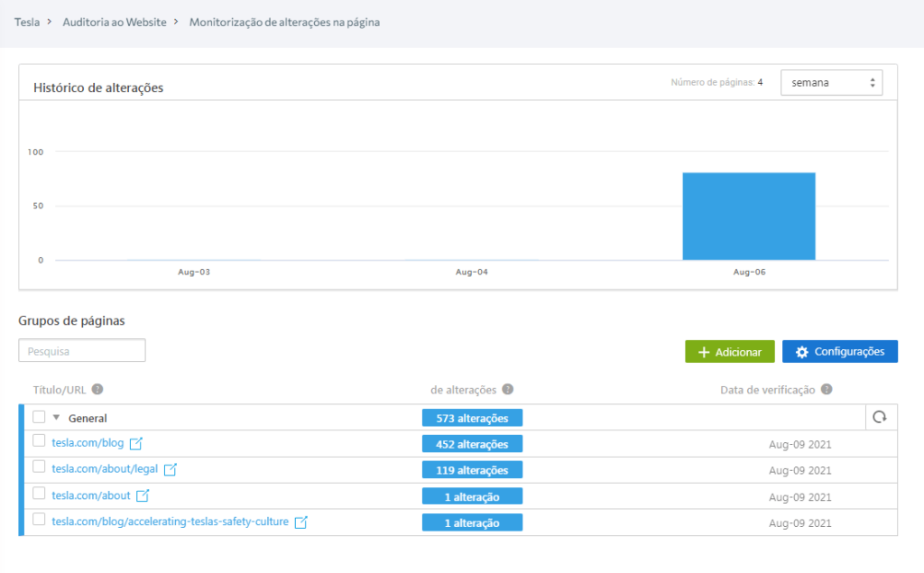View 573 alterações badge for General
The height and width of the screenshot is (573, 924).
[x=472, y=418]
